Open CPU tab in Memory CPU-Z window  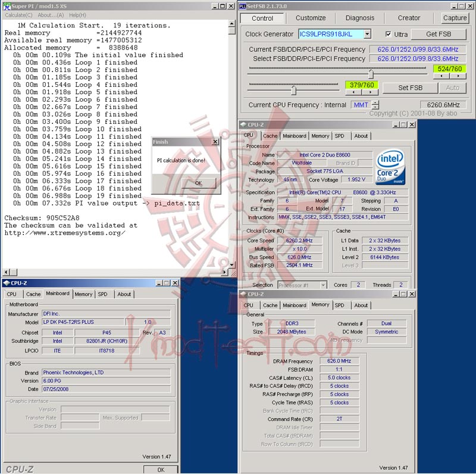(248, 305)
